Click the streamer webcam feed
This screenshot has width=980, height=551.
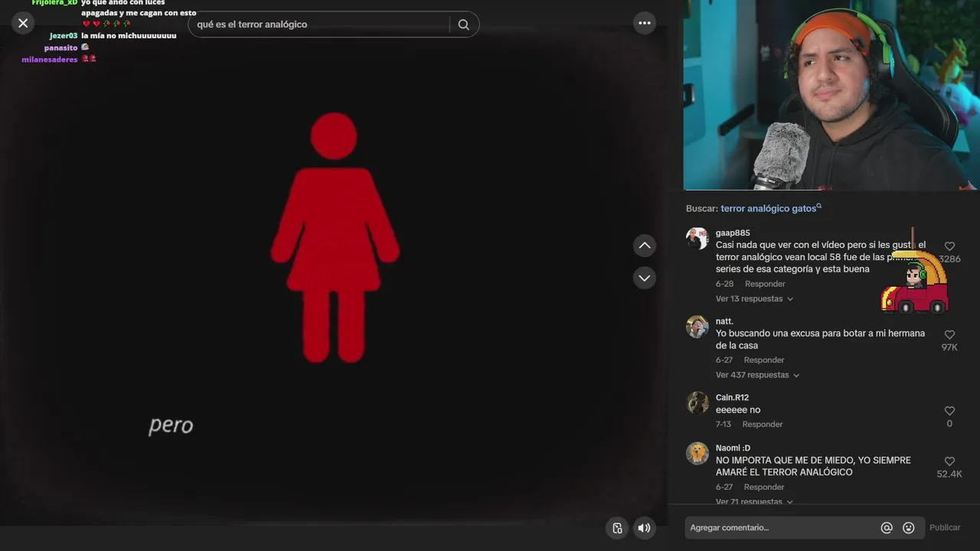tap(831, 95)
